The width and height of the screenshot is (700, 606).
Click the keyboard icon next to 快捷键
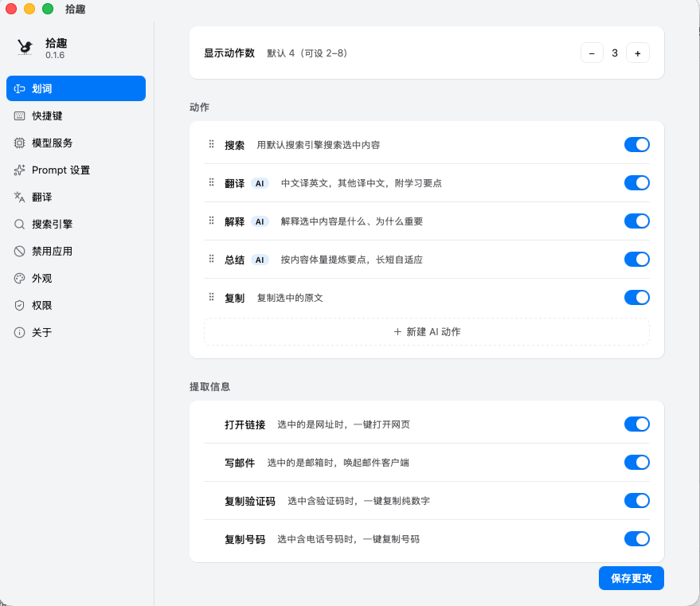click(x=19, y=115)
